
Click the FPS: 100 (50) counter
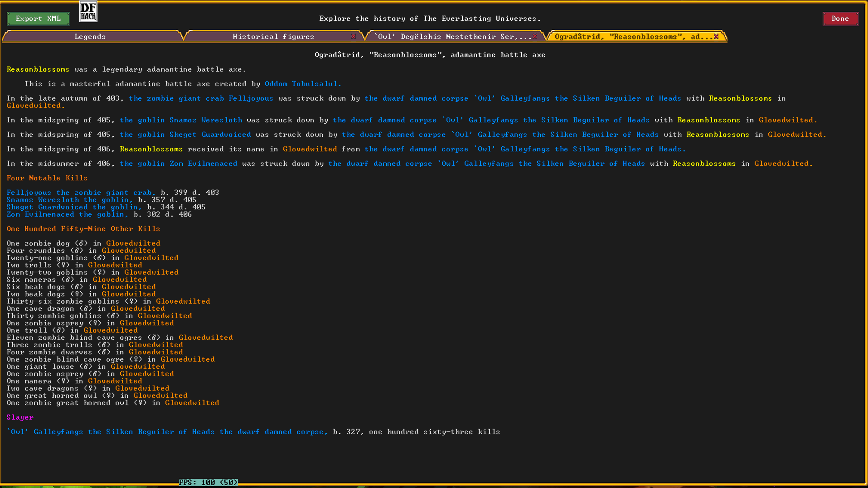click(x=208, y=483)
